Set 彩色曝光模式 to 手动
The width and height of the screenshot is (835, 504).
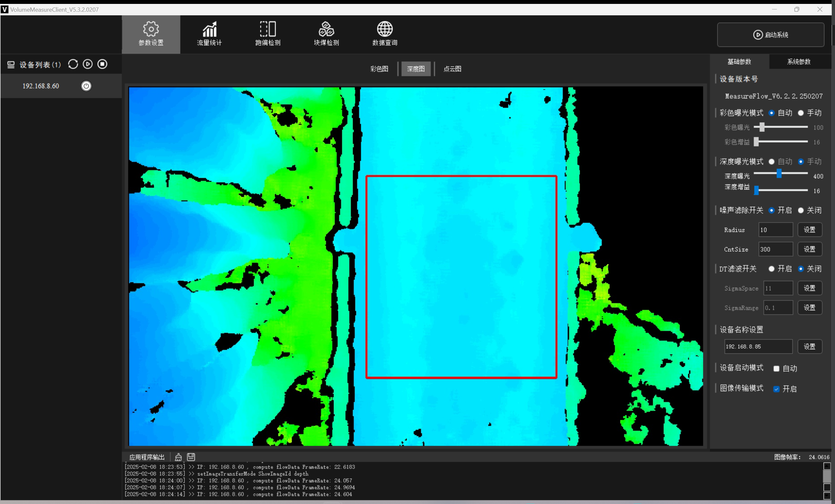(801, 113)
